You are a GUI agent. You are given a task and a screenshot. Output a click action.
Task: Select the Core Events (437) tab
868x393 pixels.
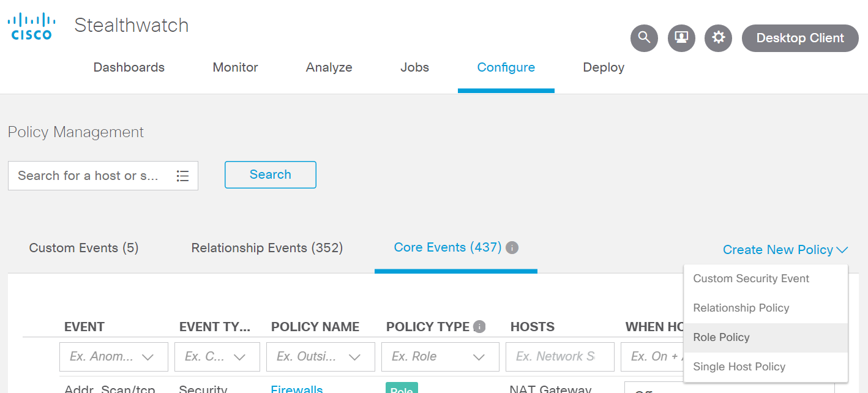448,247
